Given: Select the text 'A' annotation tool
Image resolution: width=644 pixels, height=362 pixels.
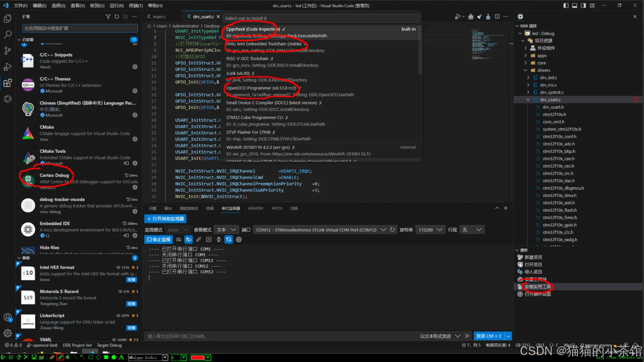Looking at the screenshot, I should pyautogui.click(x=121, y=357).
